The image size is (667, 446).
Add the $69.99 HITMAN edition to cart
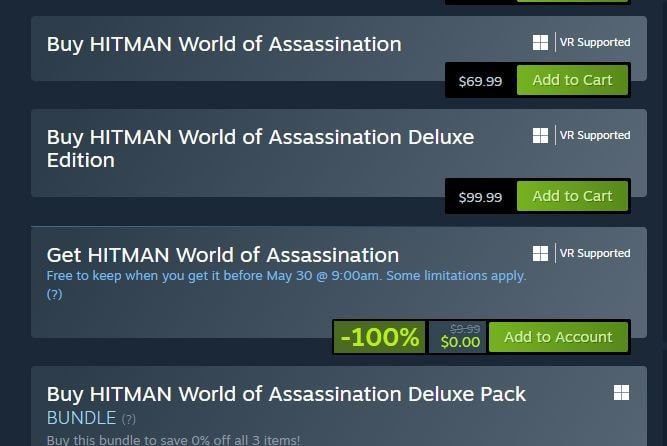[572, 81]
